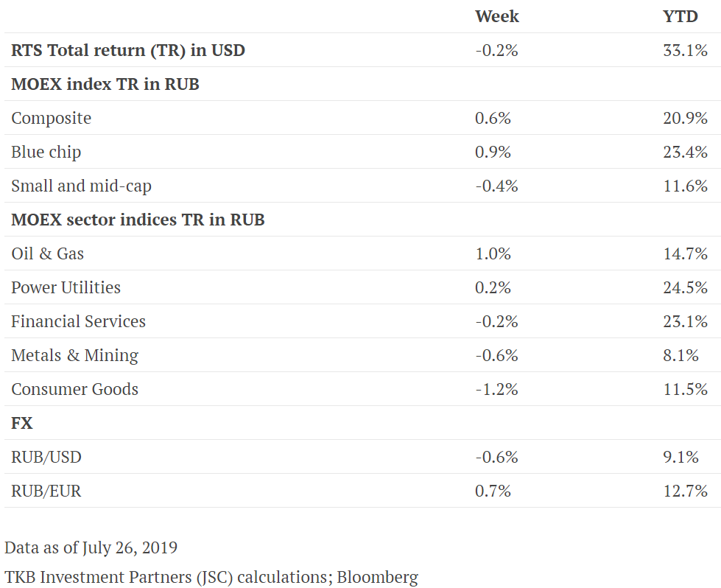Click the Metals & Mining row label

(x=75, y=355)
